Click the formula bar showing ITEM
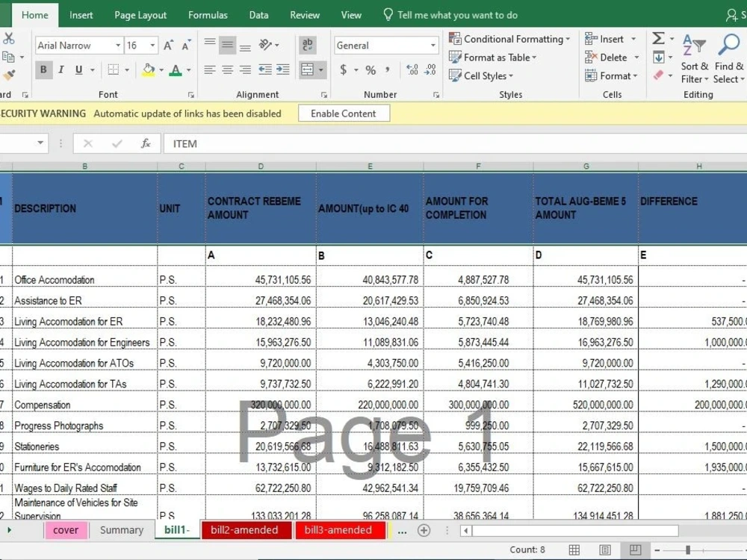Image resolution: width=747 pixels, height=560 pixels. click(x=455, y=144)
